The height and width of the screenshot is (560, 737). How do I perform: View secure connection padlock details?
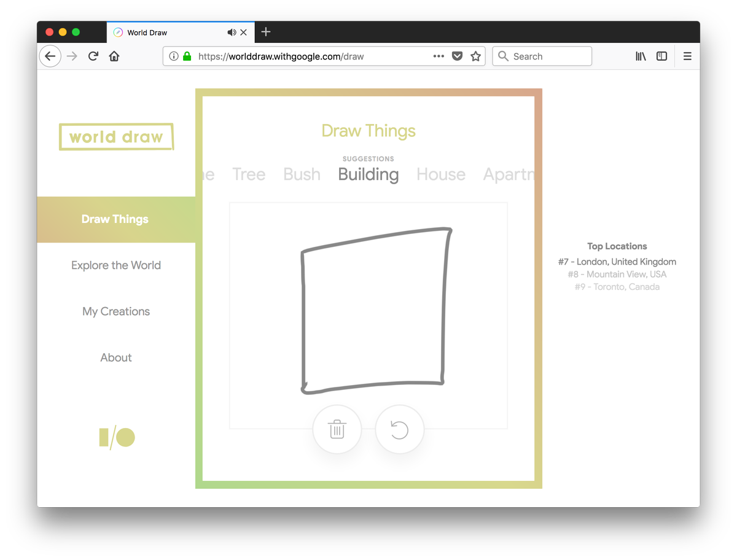(x=187, y=56)
